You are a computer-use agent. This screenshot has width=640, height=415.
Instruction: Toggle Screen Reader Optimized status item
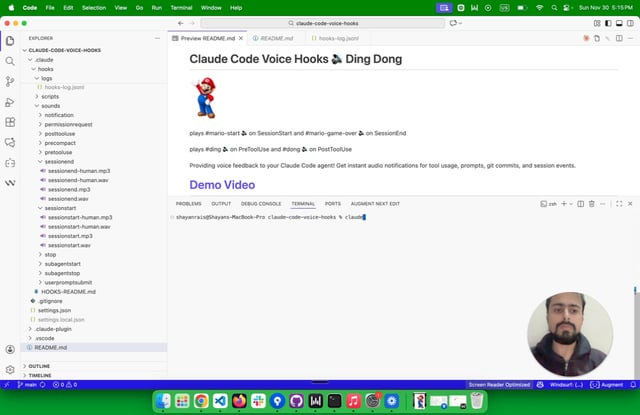pyautogui.click(x=499, y=385)
